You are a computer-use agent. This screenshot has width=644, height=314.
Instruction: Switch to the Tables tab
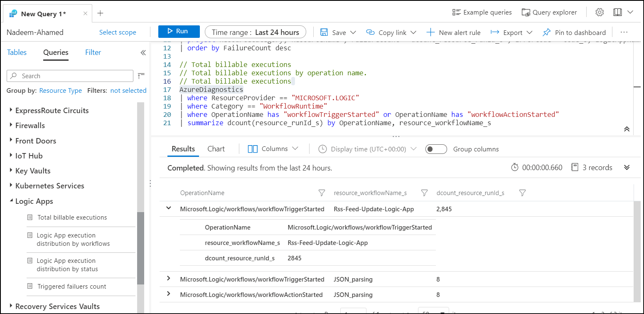pyautogui.click(x=17, y=52)
